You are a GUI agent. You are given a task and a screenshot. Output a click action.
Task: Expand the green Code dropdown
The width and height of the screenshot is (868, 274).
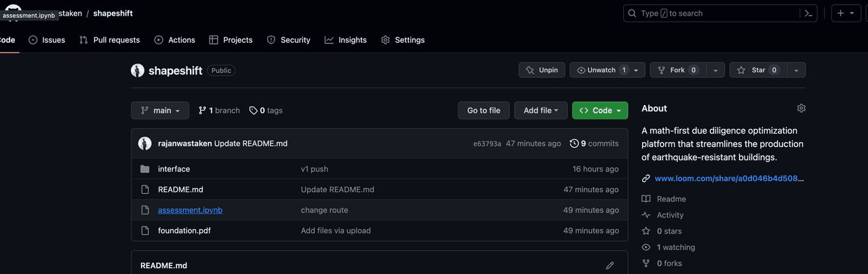pos(599,111)
